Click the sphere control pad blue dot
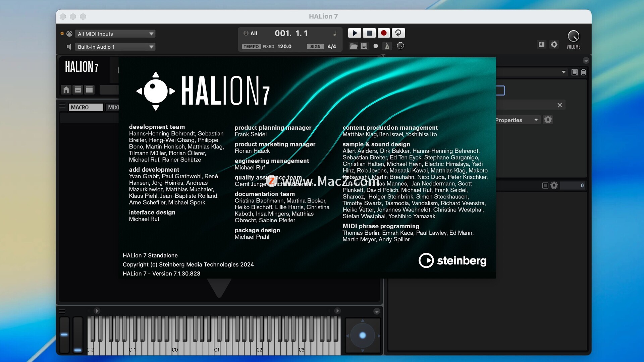The height and width of the screenshot is (362, 644). point(363,335)
